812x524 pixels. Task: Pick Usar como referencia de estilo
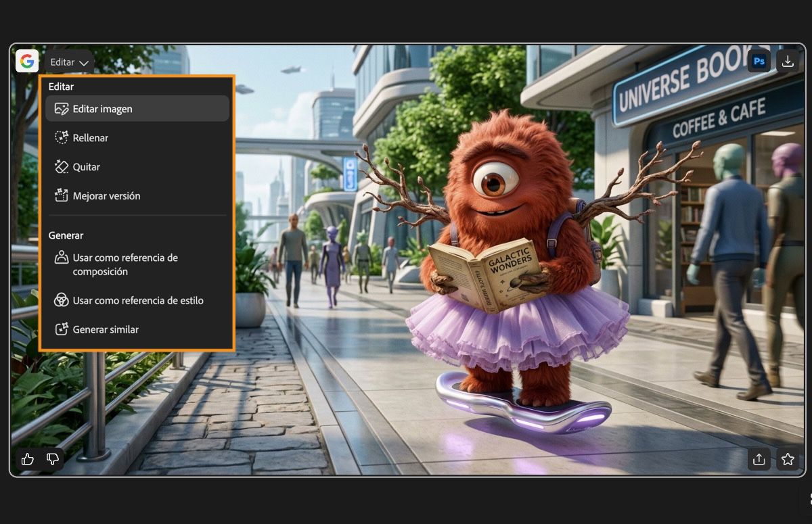(137, 301)
